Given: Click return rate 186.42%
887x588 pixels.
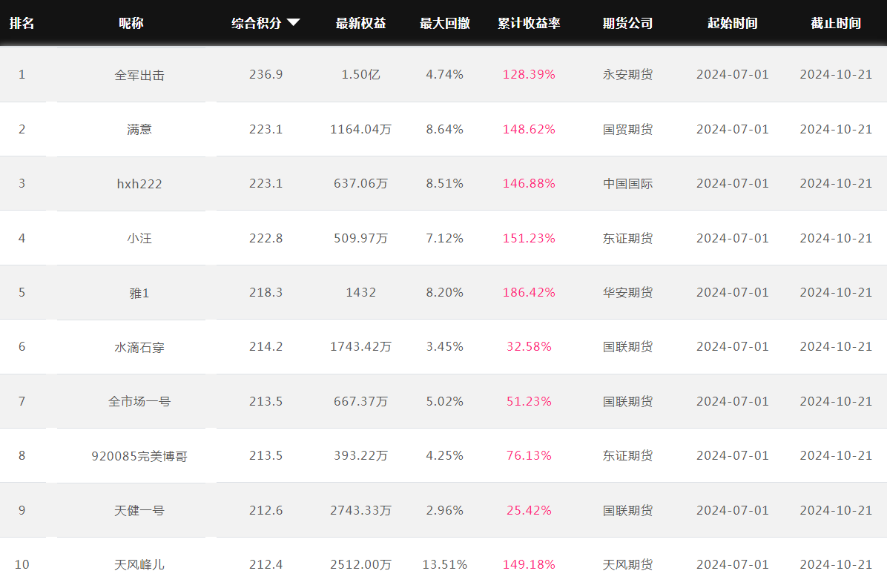Looking at the screenshot, I should click(x=529, y=292).
